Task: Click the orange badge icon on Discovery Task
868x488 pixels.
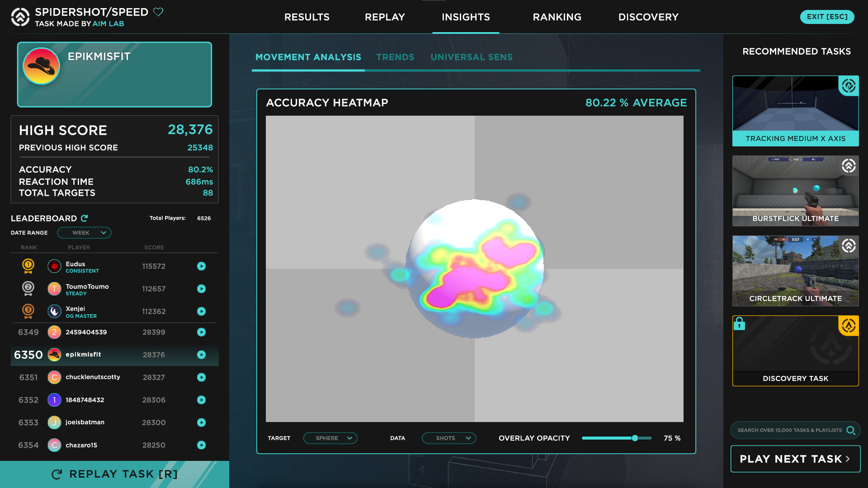Action: pos(849,326)
